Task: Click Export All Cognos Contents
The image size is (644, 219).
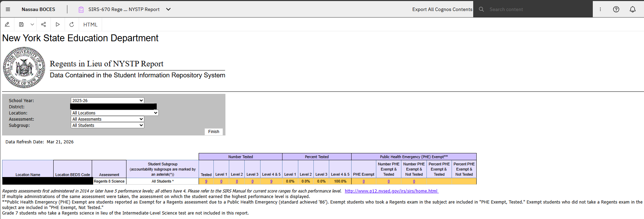Action: [442, 9]
